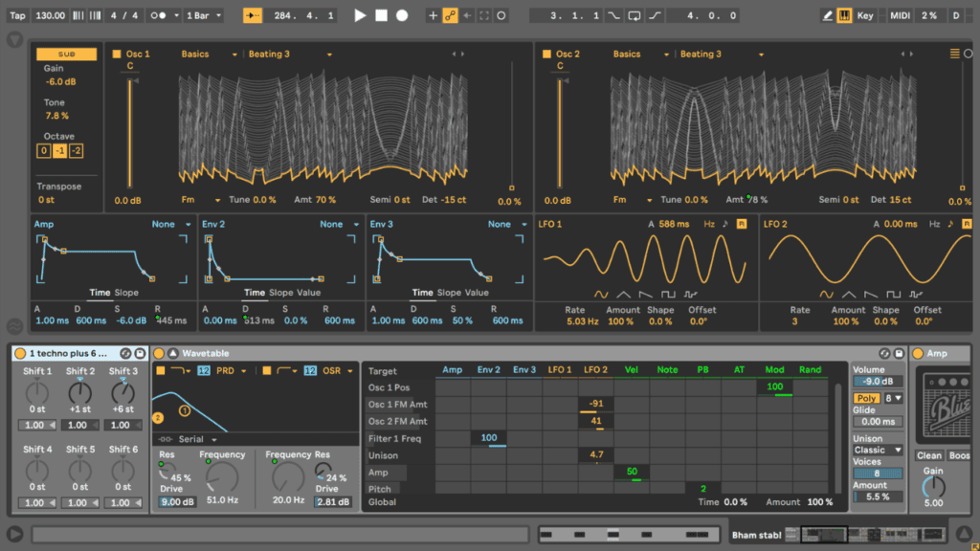Screen dimensions: 980x551
Task: Select the Clean amp type button
Action: click(929, 455)
